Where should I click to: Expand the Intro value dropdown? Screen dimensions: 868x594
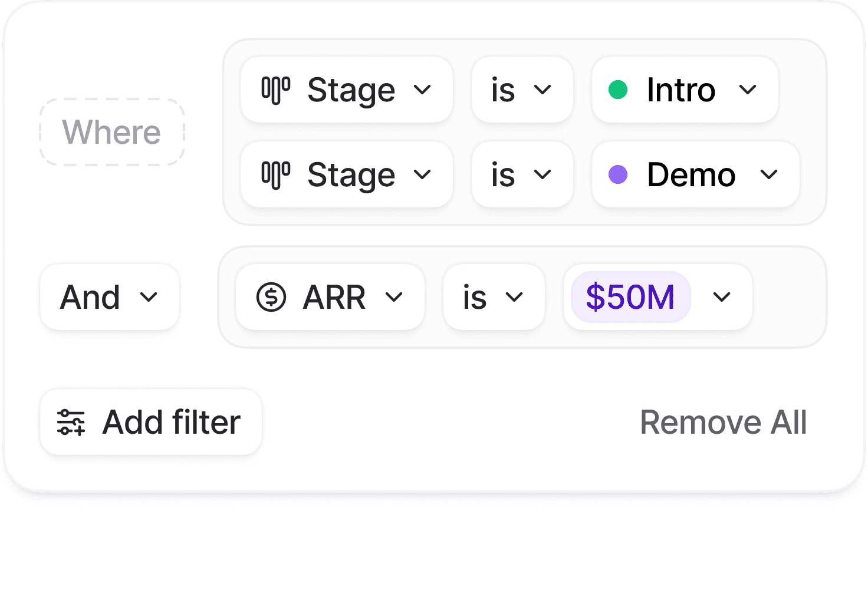[x=685, y=90]
